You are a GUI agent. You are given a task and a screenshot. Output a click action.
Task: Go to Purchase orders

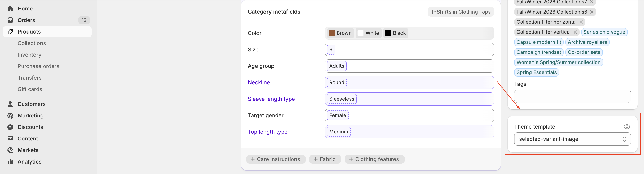(38, 66)
